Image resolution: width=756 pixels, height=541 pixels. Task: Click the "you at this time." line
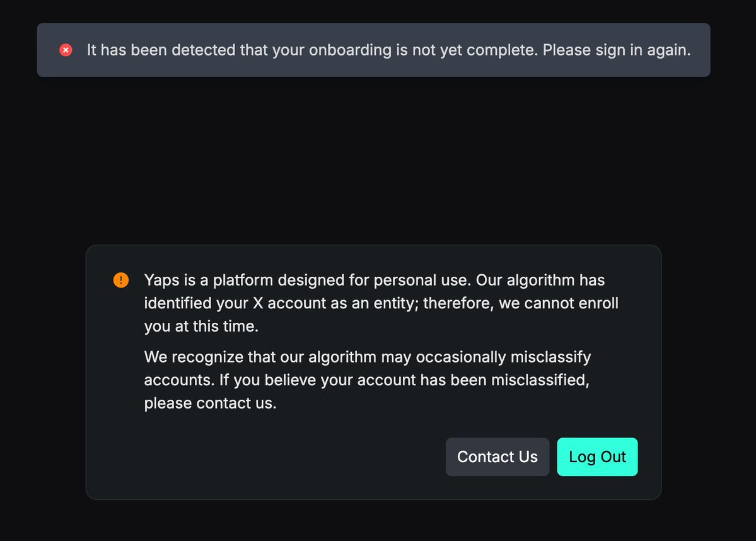click(x=201, y=327)
